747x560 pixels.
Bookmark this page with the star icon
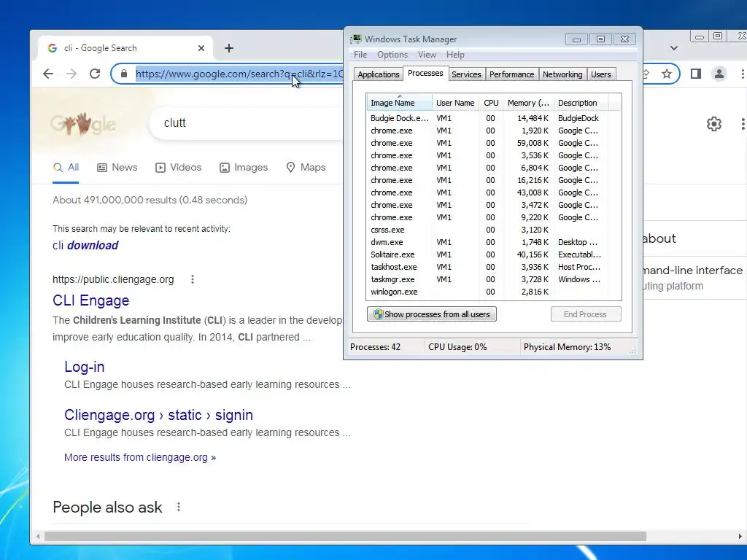point(667,74)
